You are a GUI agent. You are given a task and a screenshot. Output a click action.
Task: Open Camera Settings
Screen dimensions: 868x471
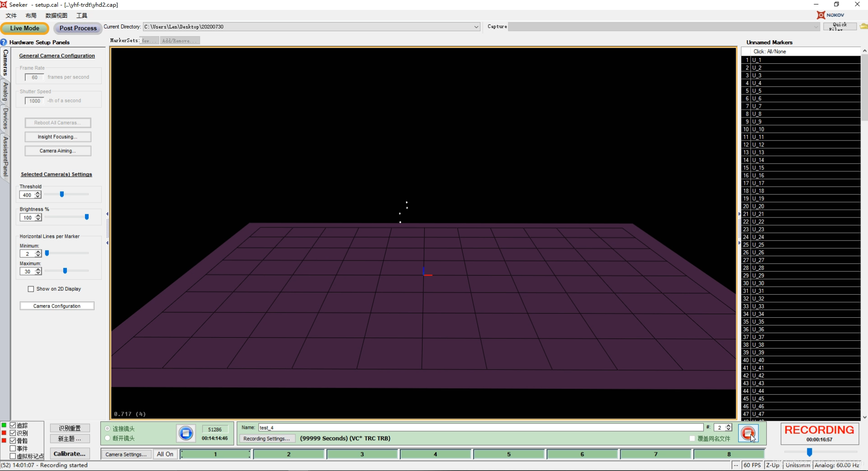click(126, 454)
